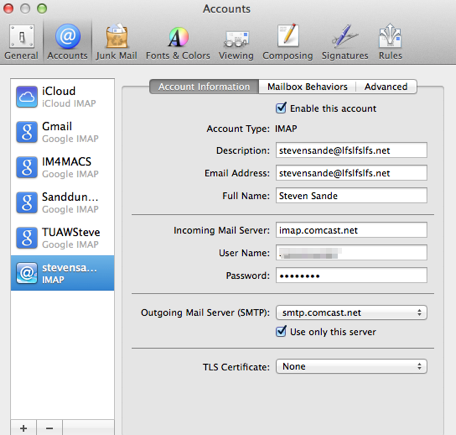This screenshot has width=456, height=435.
Task: Switch to Mailbox Behaviors tab
Action: tap(307, 87)
